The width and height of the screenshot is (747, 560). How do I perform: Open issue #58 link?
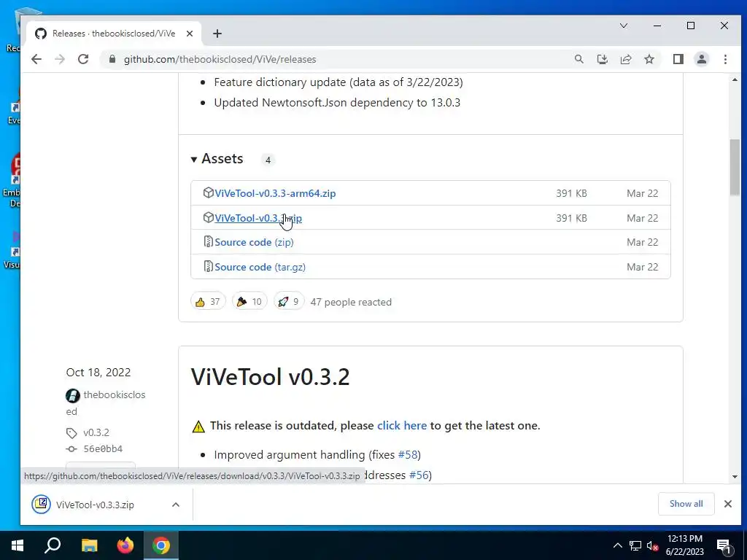click(407, 455)
